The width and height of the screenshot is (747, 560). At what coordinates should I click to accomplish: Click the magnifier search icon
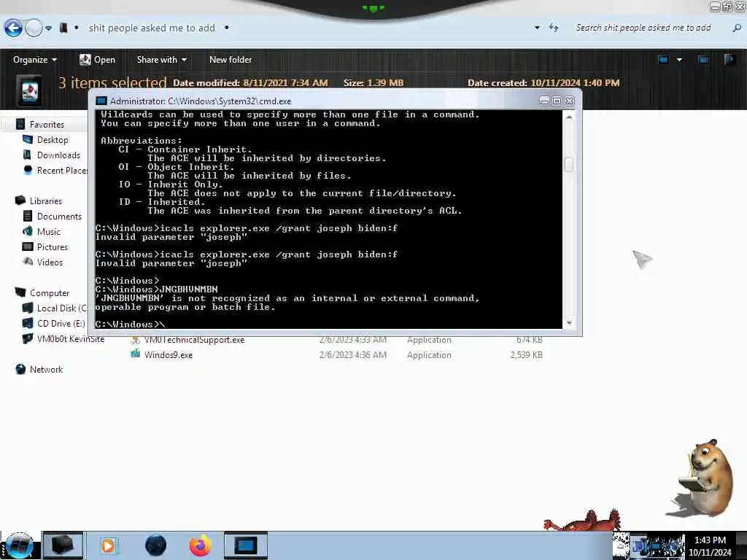(x=737, y=28)
